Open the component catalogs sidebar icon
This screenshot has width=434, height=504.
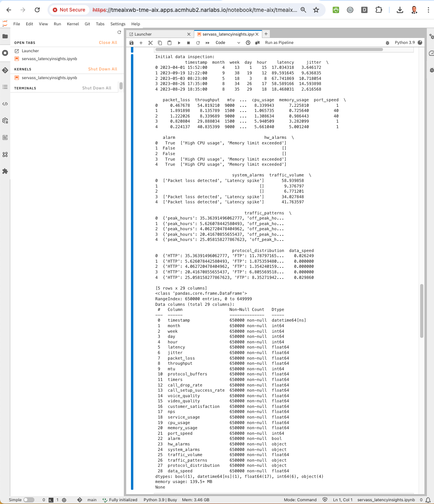click(x=5, y=155)
